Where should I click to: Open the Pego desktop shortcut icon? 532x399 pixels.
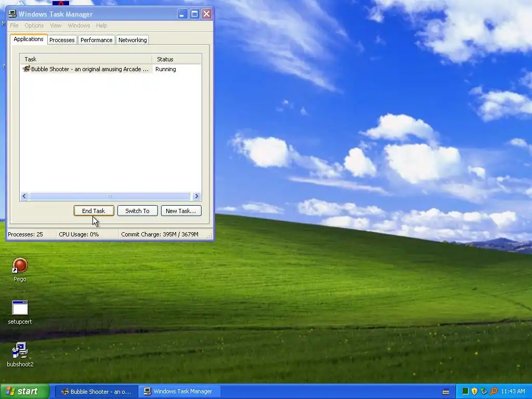pos(20,265)
